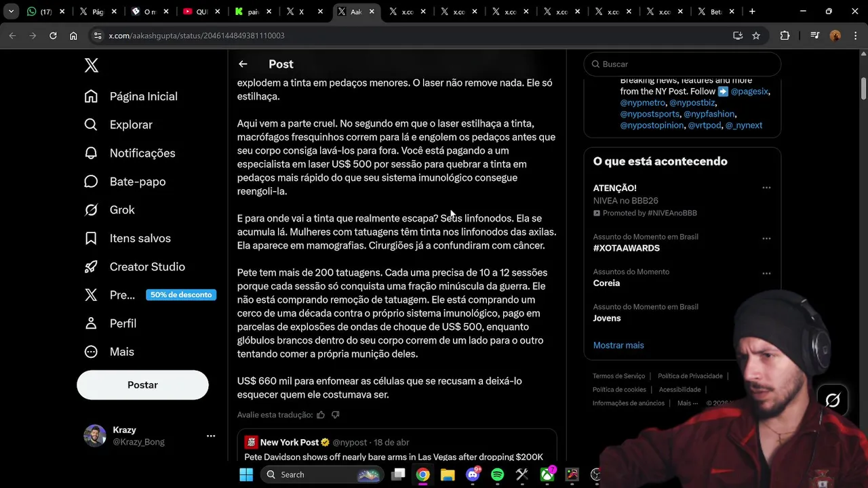Click the home house icon in sidebar
Viewport: 868px width, 488px height.
click(x=91, y=96)
